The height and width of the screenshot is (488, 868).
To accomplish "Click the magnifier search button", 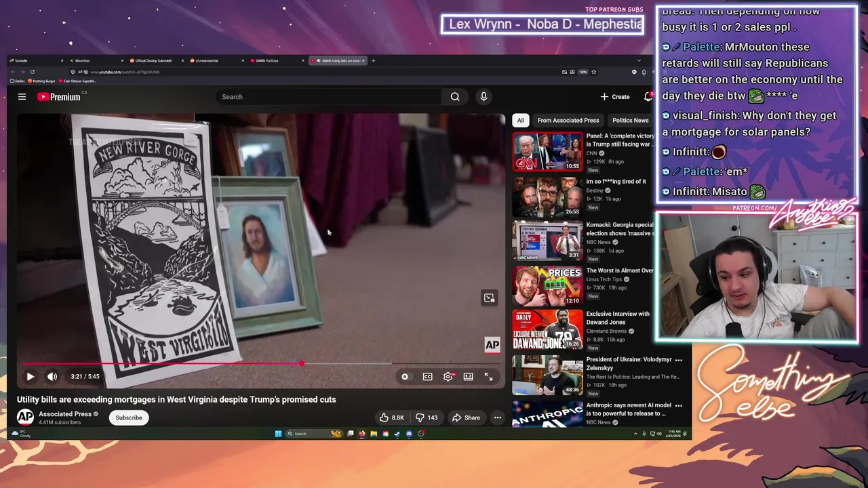I will pos(455,97).
